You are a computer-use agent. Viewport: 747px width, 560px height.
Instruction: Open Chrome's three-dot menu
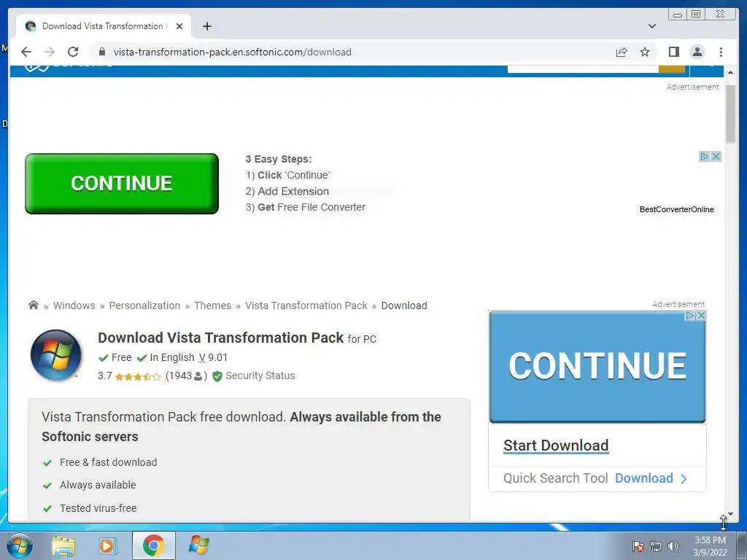tap(721, 52)
